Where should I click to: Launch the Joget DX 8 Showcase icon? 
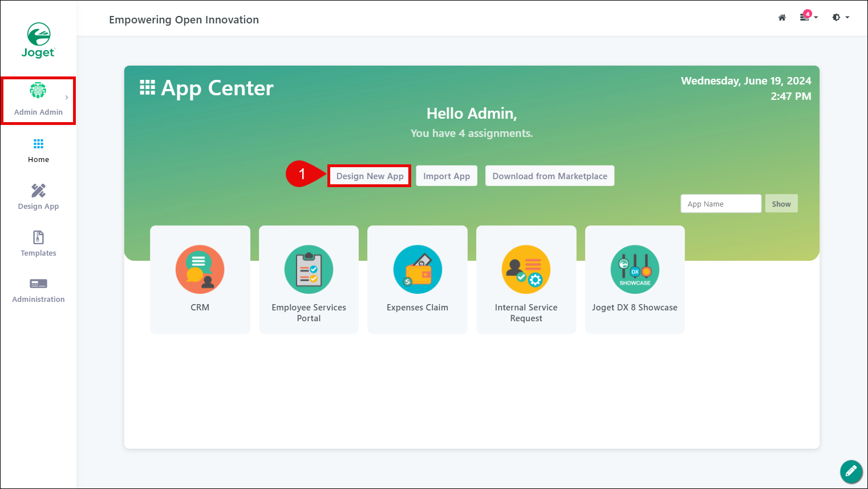[635, 269]
